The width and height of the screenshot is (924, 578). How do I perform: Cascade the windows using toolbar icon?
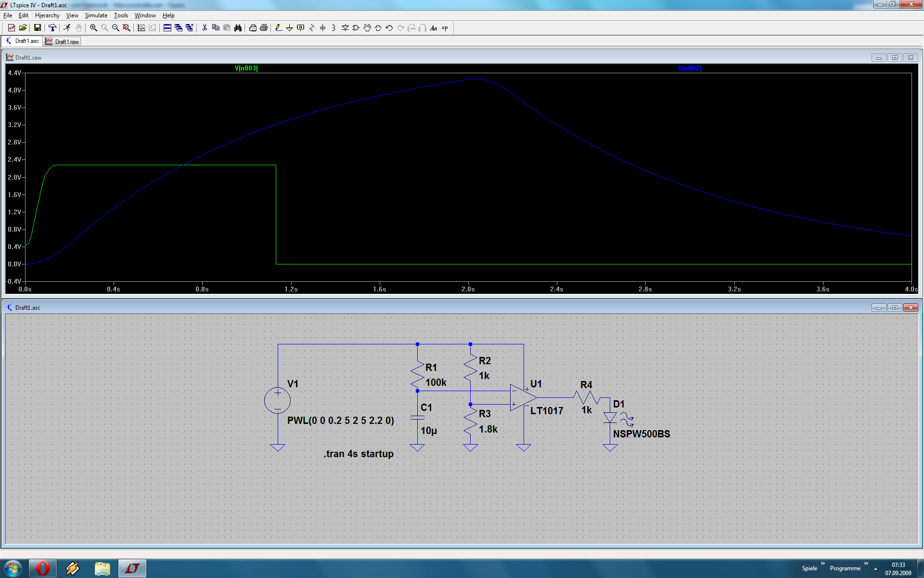click(179, 28)
